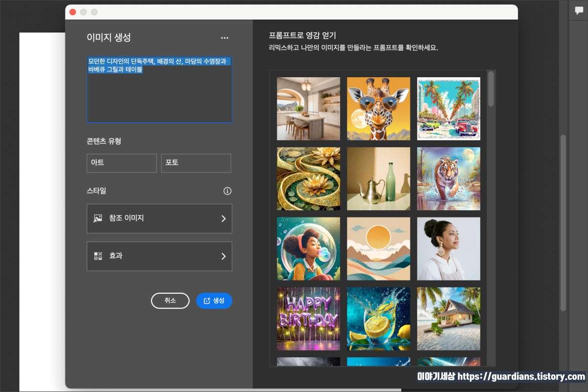Select the lemon splash drink thumbnail
The height and width of the screenshot is (392, 588).
click(379, 319)
